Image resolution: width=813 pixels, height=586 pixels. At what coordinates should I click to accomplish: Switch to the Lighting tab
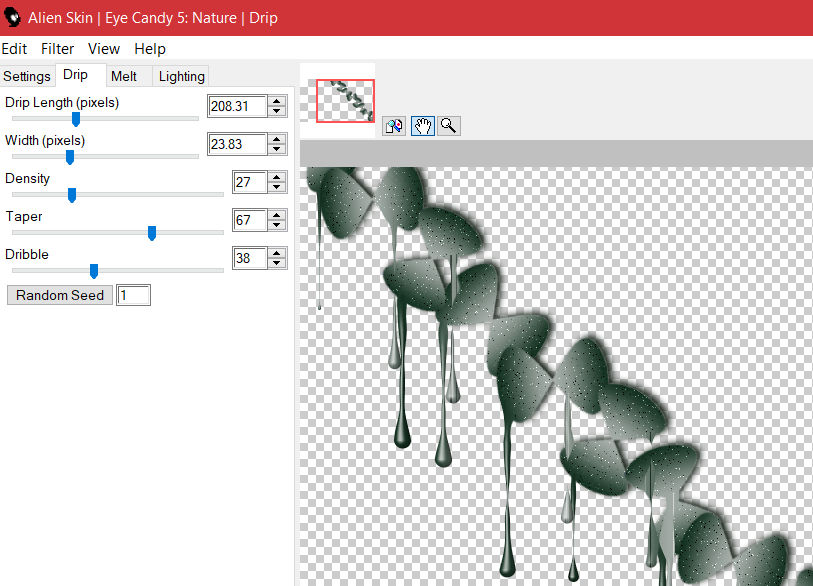coord(182,76)
